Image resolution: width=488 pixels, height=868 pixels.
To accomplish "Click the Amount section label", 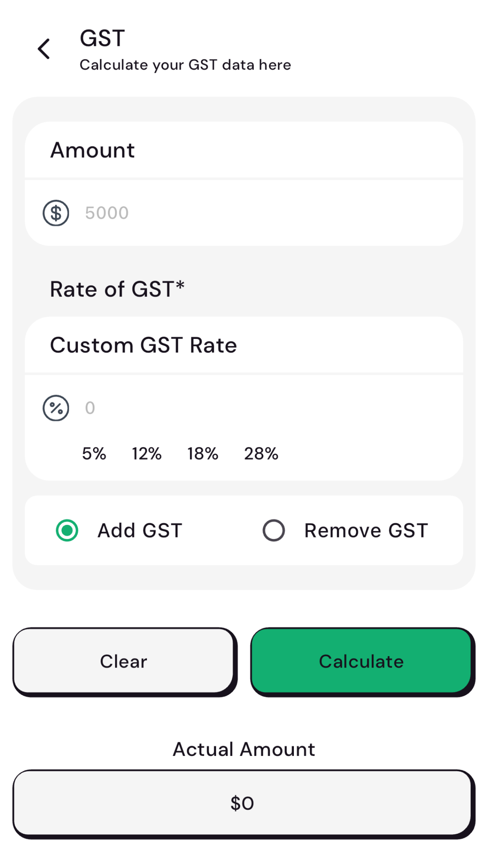I will (93, 150).
